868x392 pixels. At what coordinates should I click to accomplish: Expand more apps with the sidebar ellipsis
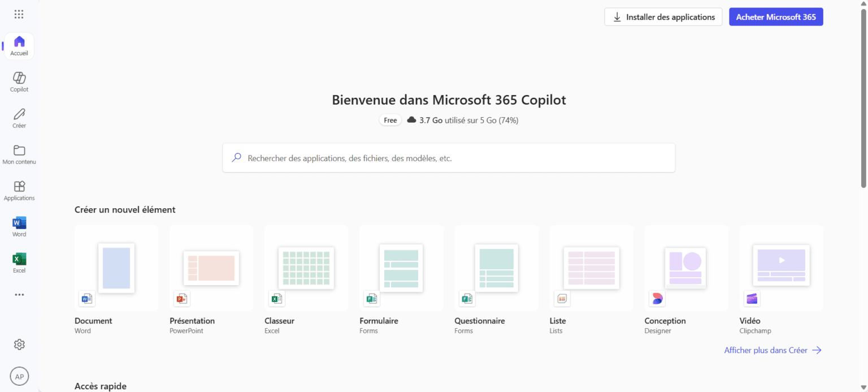click(x=19, y=294)
